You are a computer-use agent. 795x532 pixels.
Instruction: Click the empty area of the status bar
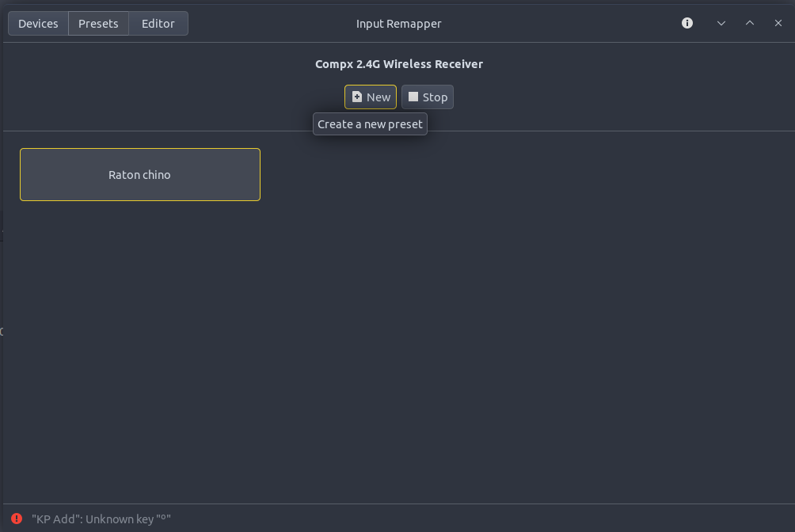[475, 519]
